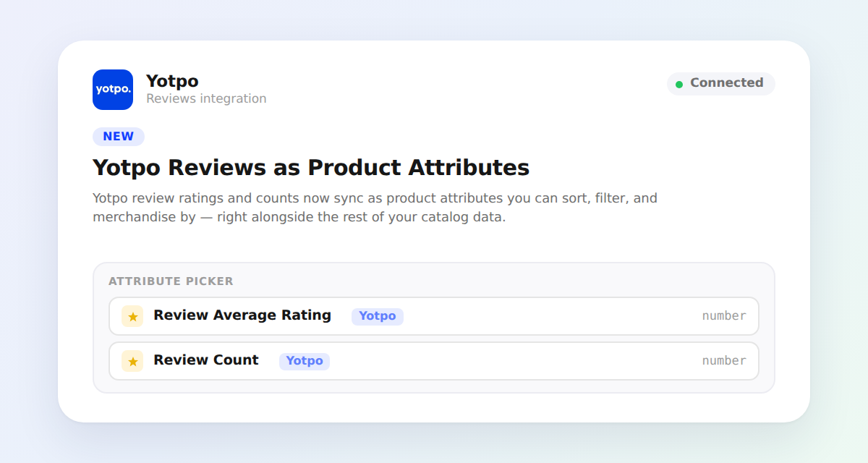This screenshot has width=868, height=463.
Task: Select the Review Average Rating attribute row
Action: (434, 316)
